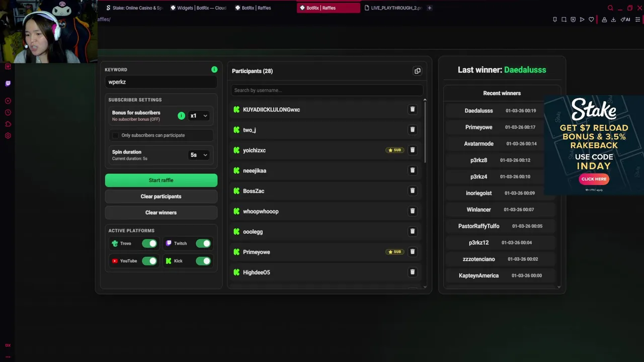The height and width of the screenshot is (362, 644).
Task: Click Clear winners button
Action: click(x=161, y=213)
